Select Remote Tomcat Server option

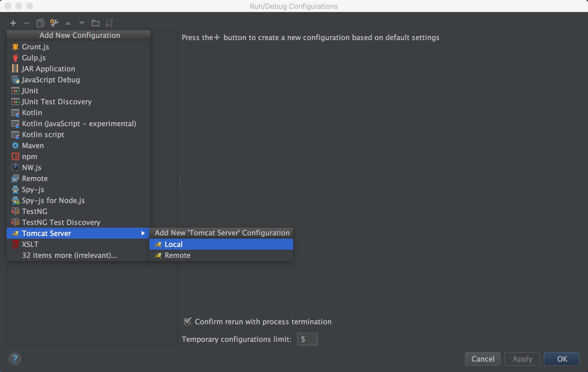click(x=177, y=255)
